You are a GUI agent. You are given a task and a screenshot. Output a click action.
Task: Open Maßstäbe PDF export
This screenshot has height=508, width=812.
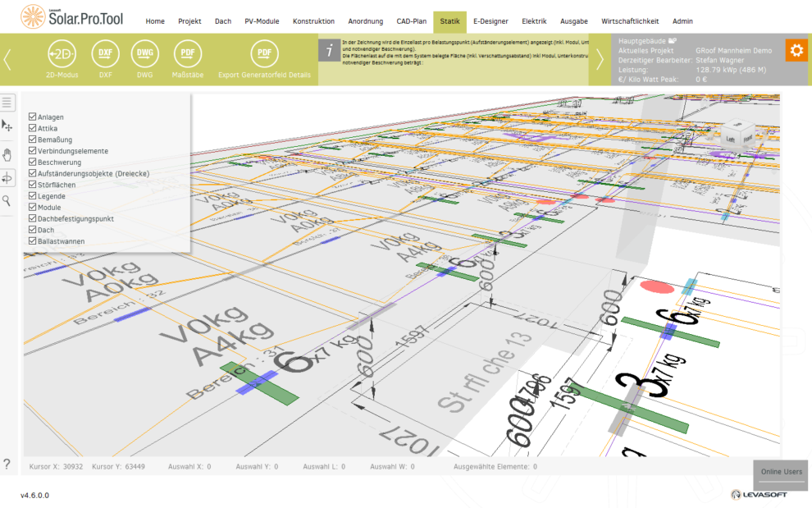[188, 54]
